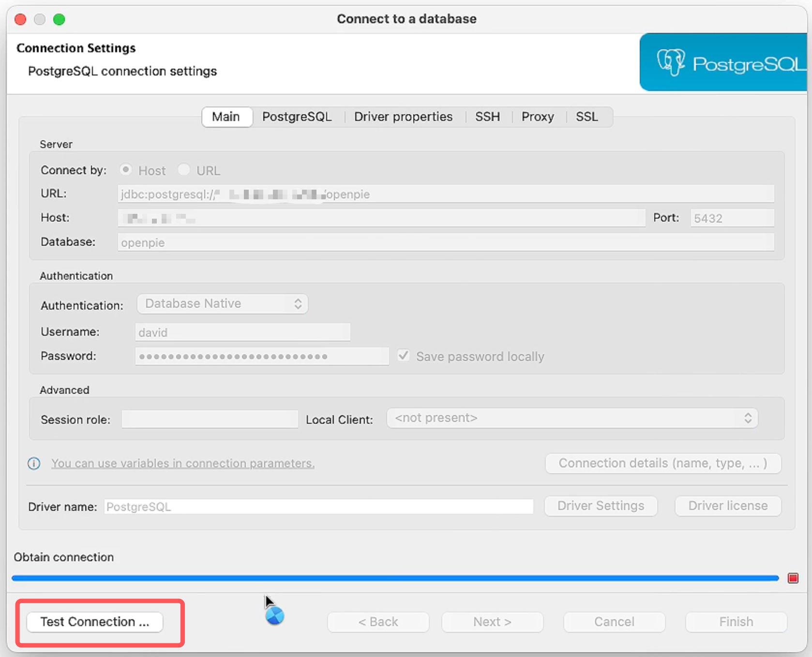Click the Finish button
This screenshot has height=657, width=812.
click(736, 622)
